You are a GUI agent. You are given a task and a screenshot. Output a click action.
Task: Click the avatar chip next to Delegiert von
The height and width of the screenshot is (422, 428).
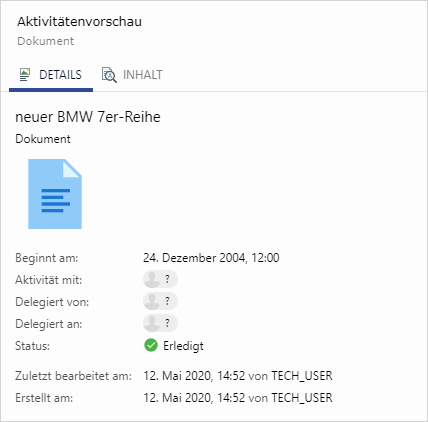160,301
